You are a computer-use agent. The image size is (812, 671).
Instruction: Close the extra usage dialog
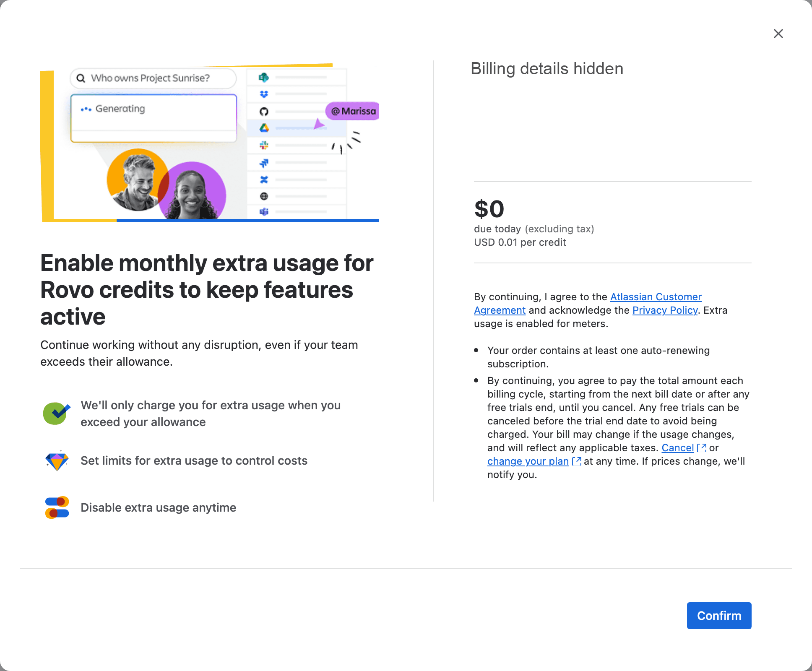pyautogui.click(x=778, y=34)
